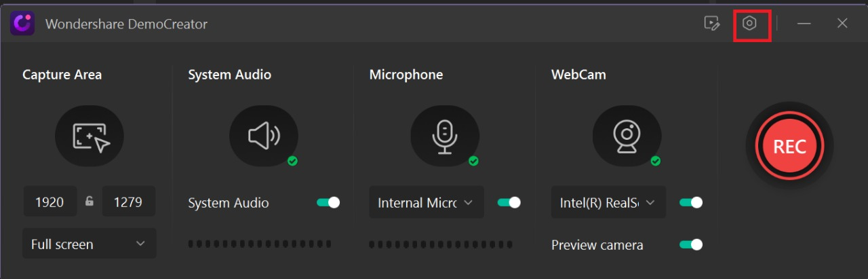Click the aspect ratio lock icon
The height and width of the screenshot is (279, 868).
coord(90,202)
